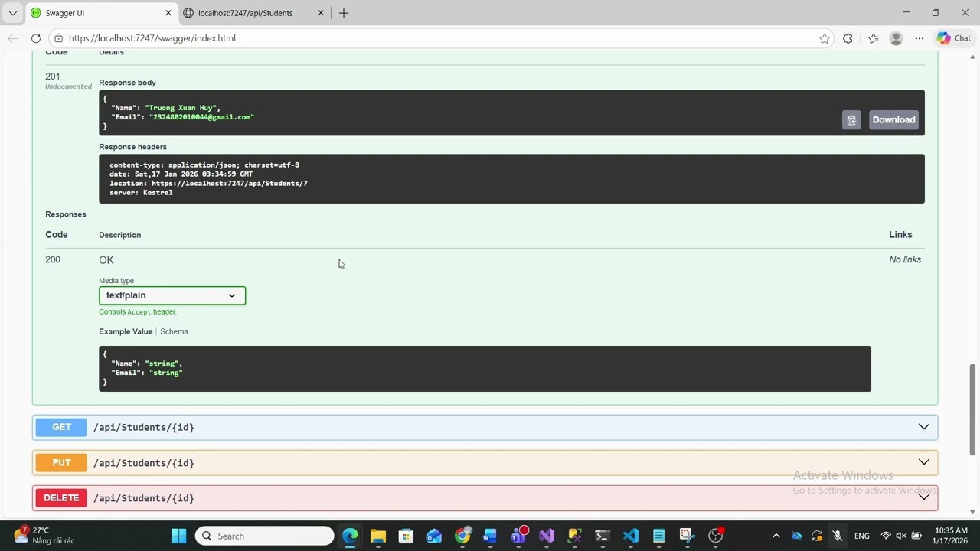Open the weather widget showing 27°C

(x=44, y=535)
